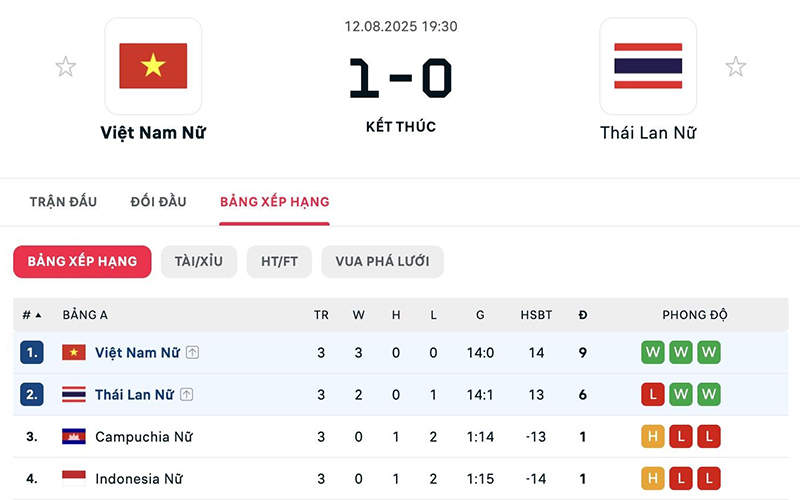Favorite Thái Lan Nữ with the star icon
This screenshot has width=800, height=500.
coord(735,67)
